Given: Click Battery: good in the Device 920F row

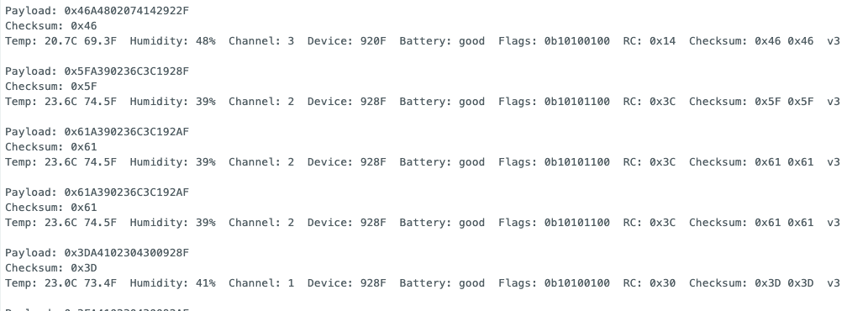Looking at the screenshot, I should [x=442, y=41].
